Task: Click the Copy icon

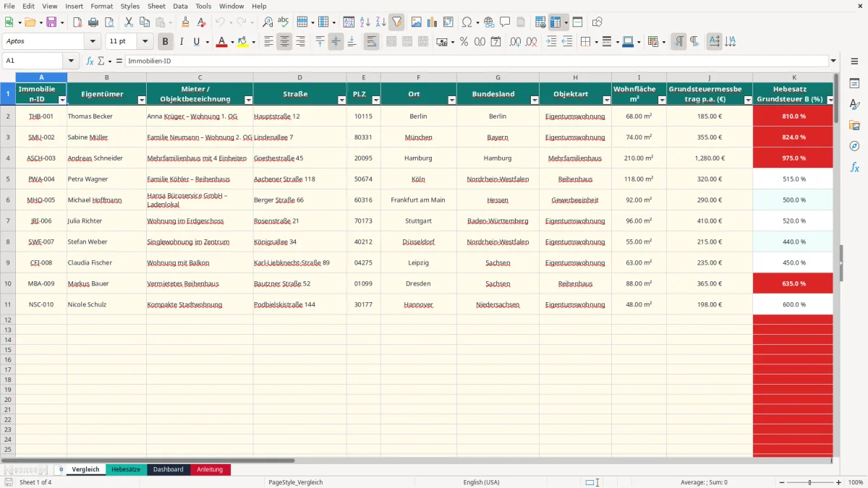Action: pos(145,22)
